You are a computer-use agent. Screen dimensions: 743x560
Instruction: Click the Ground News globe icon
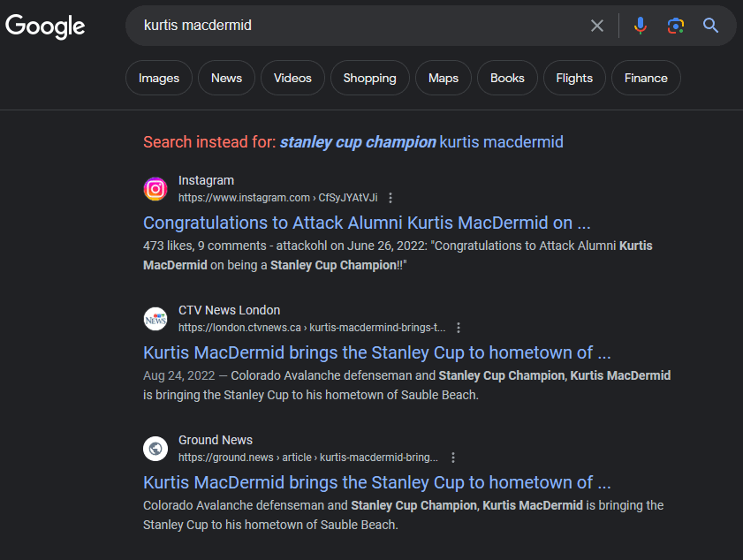(155, 449)
